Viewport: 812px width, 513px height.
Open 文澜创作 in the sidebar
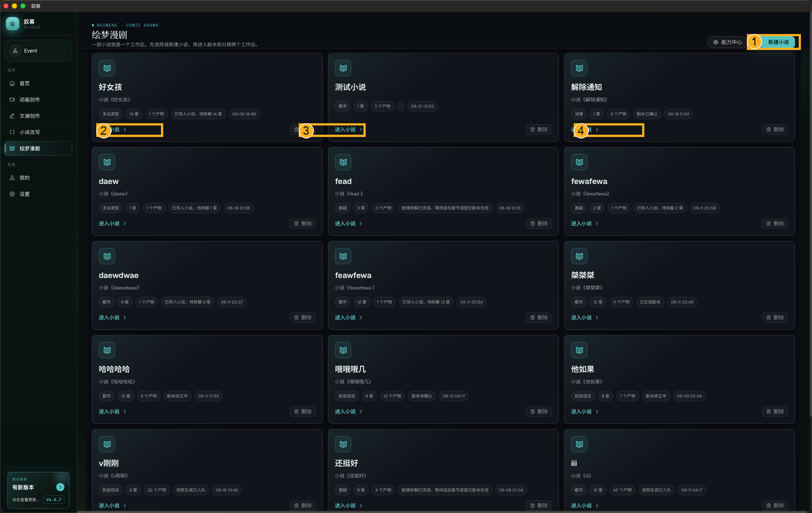click(38, 116)
